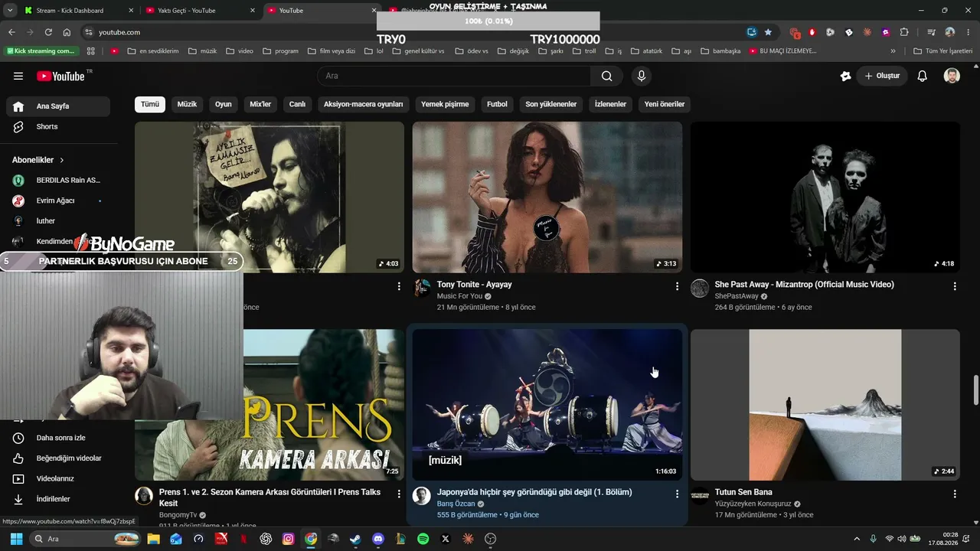Click the Oluştur create button

882,76
